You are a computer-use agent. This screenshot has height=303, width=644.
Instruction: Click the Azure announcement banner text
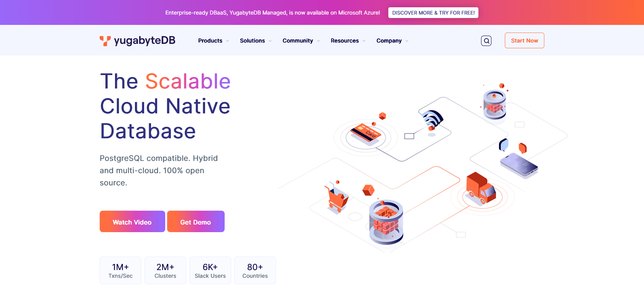[273, 13]
